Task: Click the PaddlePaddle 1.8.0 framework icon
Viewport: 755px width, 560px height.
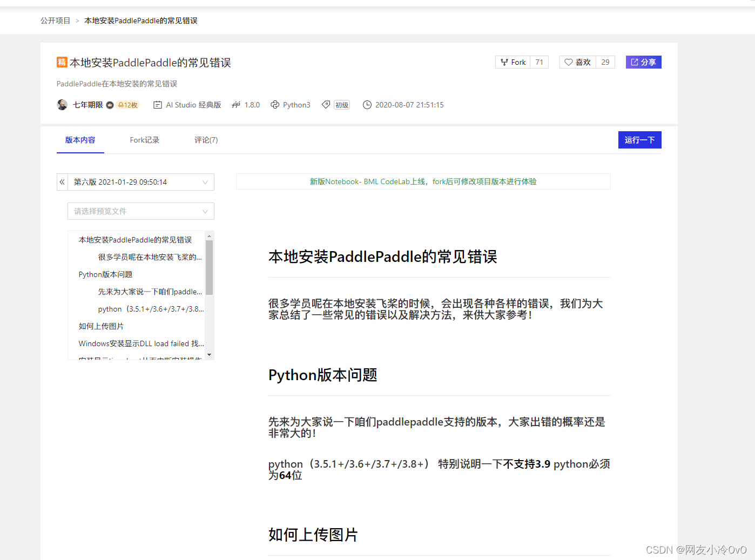Action: click(x=236, y=105)
